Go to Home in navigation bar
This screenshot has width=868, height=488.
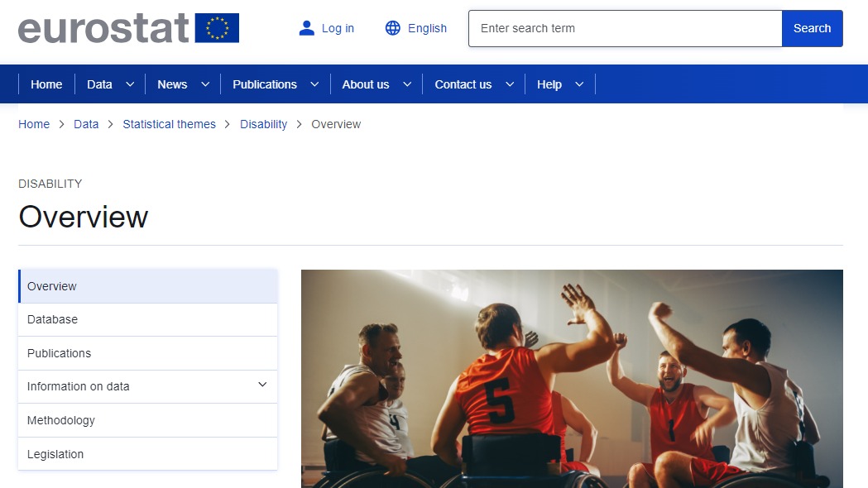[x=46, y=84]
